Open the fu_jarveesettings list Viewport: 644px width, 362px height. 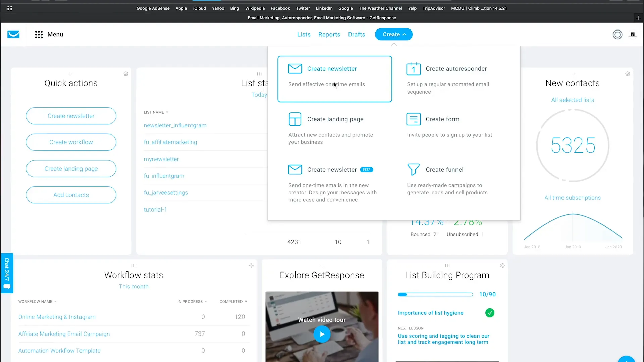pos(166,193)
